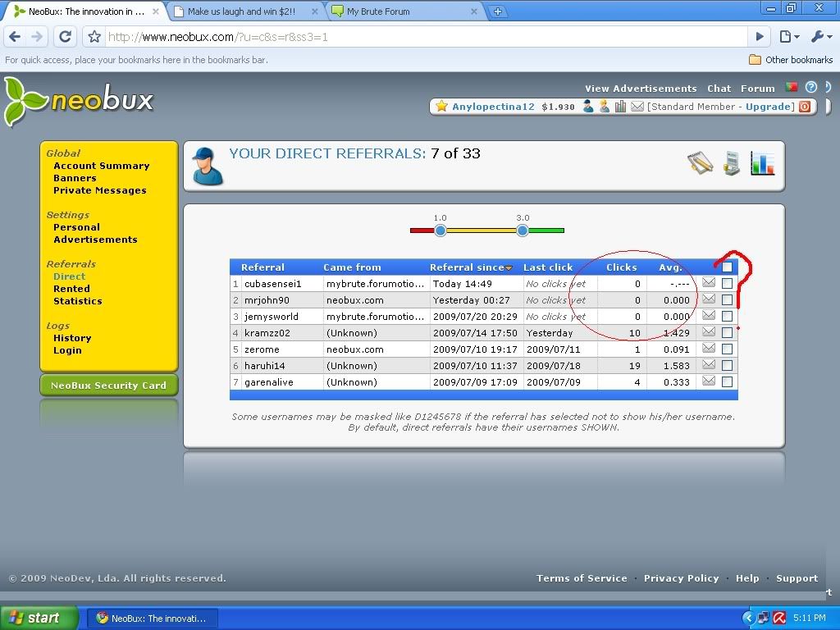This screenshot has height=630, width=840.
Task: Open a new browser tab
Action: pyautogui.click(x=498, y=11)
